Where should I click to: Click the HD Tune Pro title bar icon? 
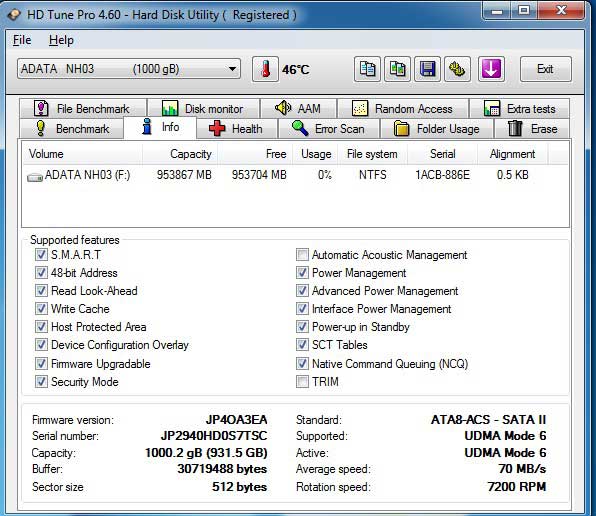[14, 15]
